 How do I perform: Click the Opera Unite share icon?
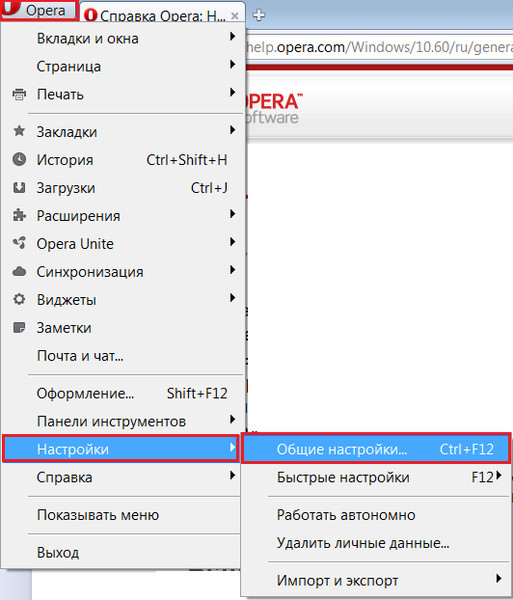pyautogui.click(x=19, y=243)
